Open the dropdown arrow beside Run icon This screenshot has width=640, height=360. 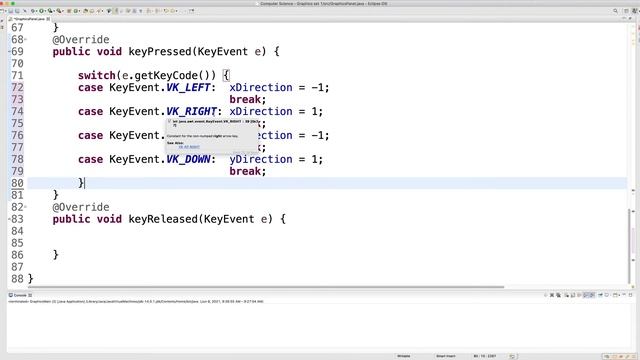click(x=45, y=11)
